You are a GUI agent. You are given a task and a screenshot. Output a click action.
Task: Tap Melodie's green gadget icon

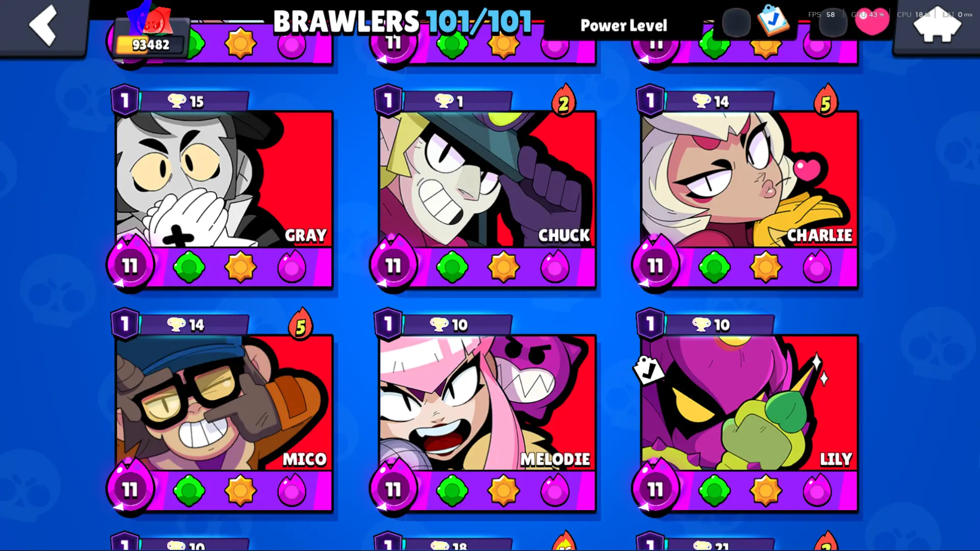(x=452, y=490)
